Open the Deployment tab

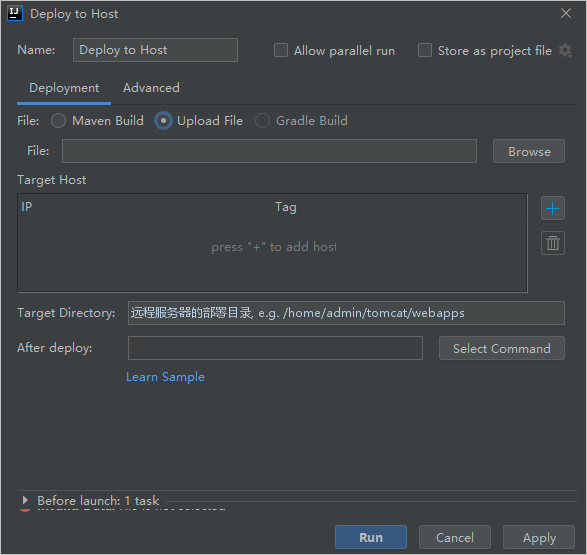tap(64, 88)
